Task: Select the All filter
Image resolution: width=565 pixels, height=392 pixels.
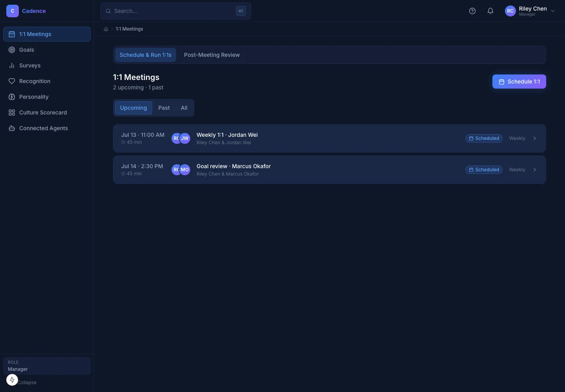Action: [x=184, y=108]
